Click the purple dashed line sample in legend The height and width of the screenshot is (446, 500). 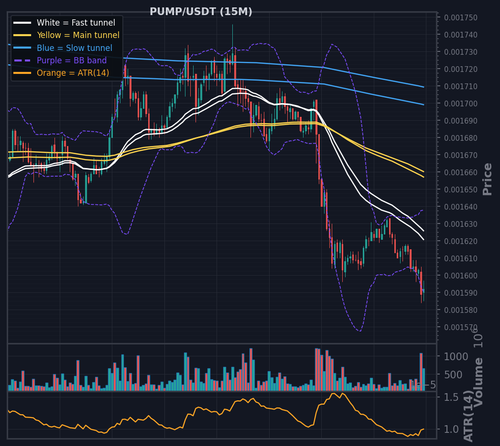point(22,60)
